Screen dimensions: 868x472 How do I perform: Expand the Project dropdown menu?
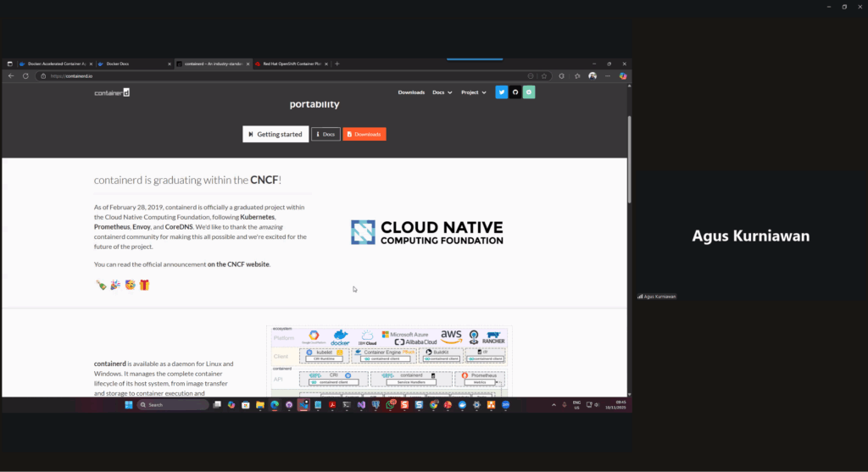473,92
